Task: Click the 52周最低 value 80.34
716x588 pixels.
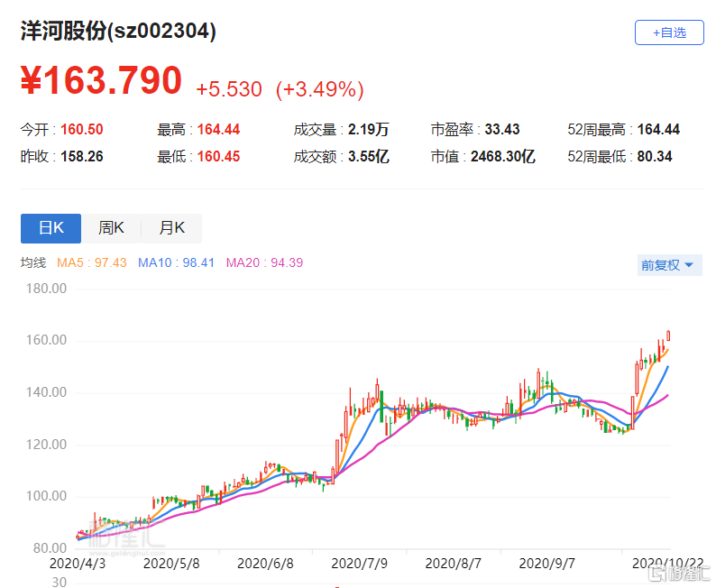Action: point(655,157)
